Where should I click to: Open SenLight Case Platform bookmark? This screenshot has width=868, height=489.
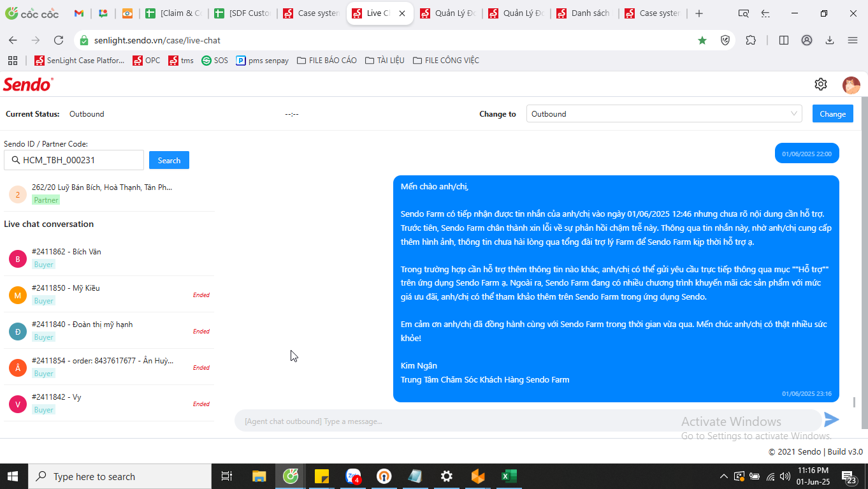[x=79, y=61]
